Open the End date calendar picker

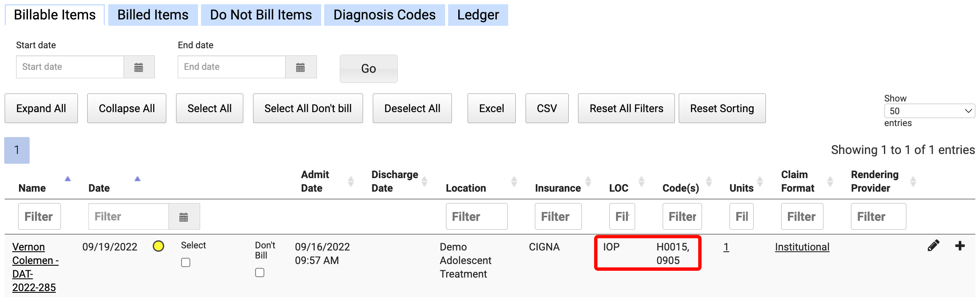(x=300, y=67)
